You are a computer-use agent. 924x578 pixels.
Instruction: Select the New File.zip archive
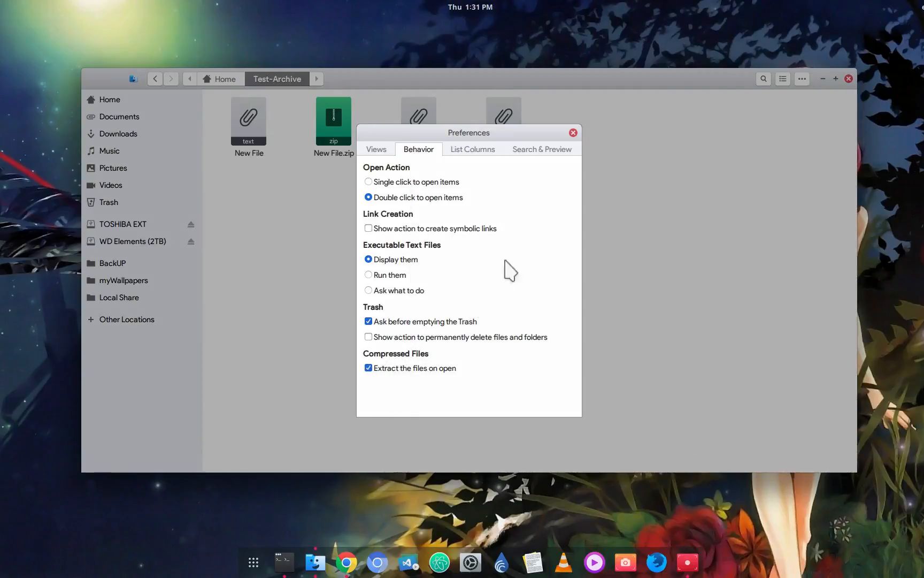(333, 121)
